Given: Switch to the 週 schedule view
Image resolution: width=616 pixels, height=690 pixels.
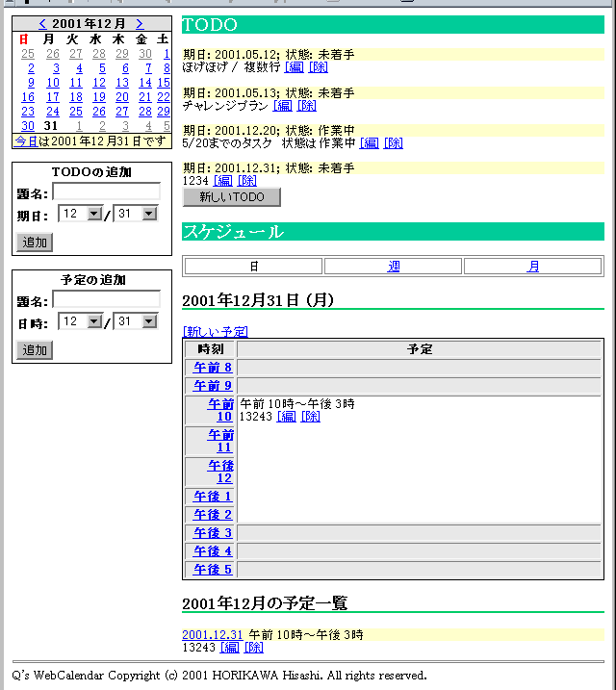Looking at the screenshot, I should click(394, 267).
